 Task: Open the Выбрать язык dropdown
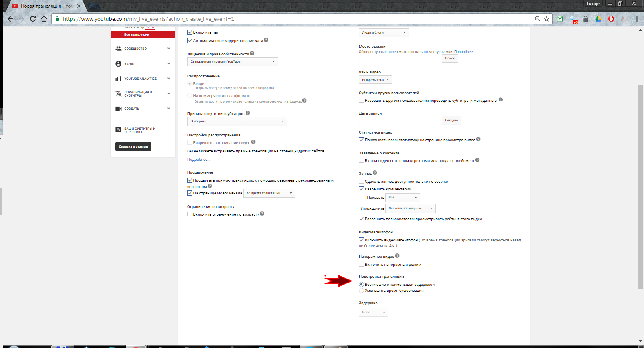[x=375, y=80]
